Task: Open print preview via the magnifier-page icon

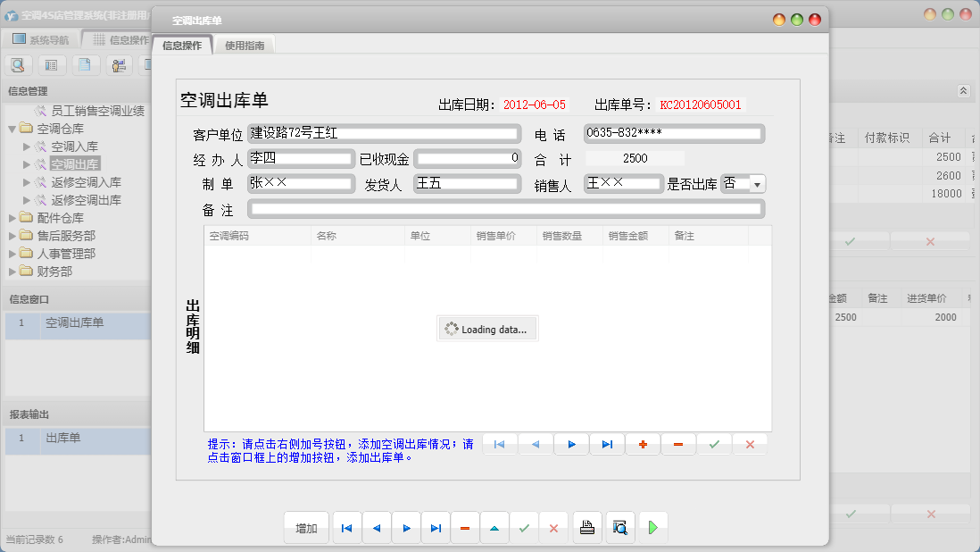Action: [x=619, y=527]
